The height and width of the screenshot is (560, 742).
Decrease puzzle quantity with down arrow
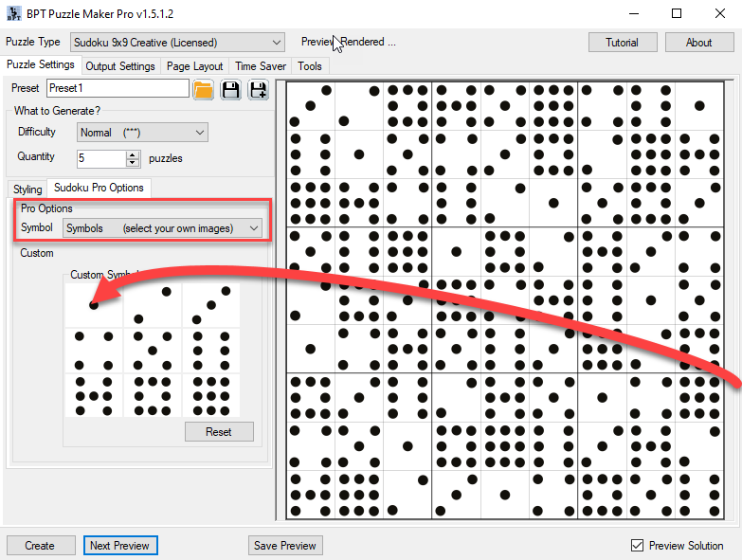(133, 163)
